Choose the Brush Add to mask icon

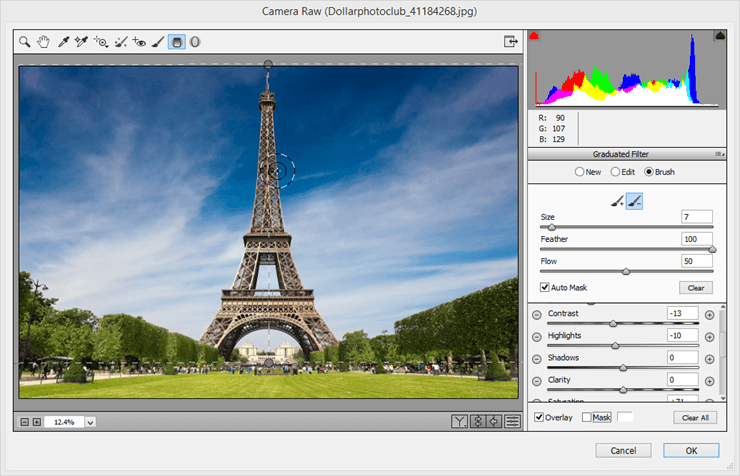617,201
